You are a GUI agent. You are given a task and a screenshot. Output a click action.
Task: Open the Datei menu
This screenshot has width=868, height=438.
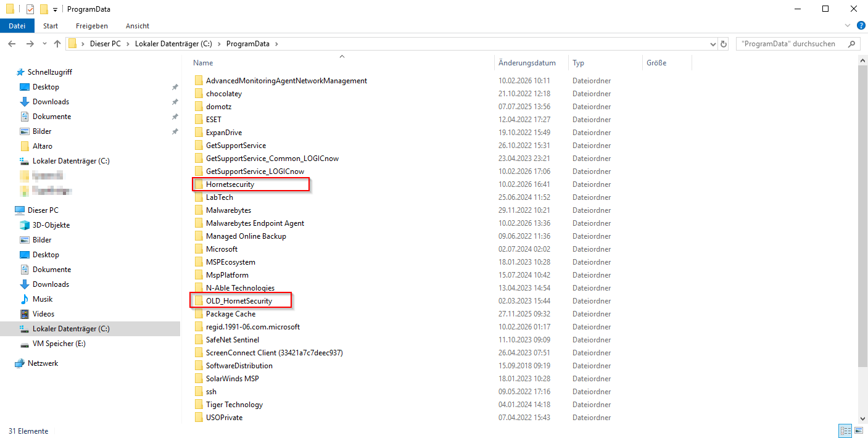pyautogui.click(x=17, y=26)
